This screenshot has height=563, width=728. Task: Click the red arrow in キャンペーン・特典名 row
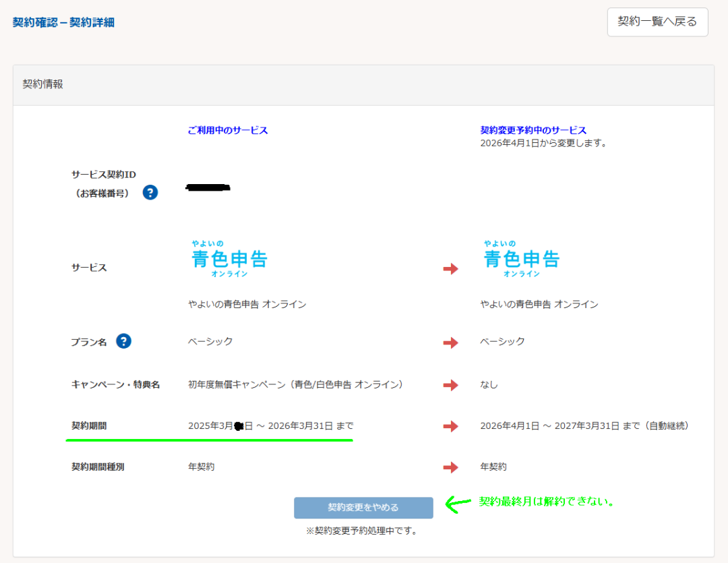pyautogui.click(x=450, y=386)
